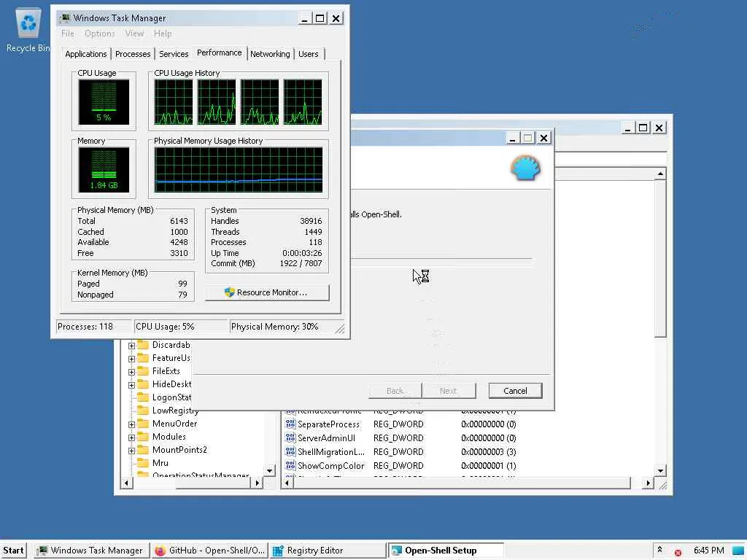
Task: Switch to GitHub Open-Shell browser taskbar button
Action: coord(210,551)
